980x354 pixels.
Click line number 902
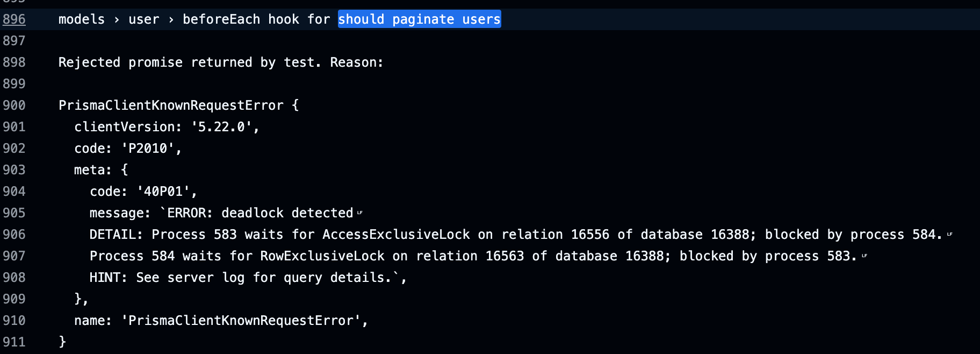pos(14,148)
